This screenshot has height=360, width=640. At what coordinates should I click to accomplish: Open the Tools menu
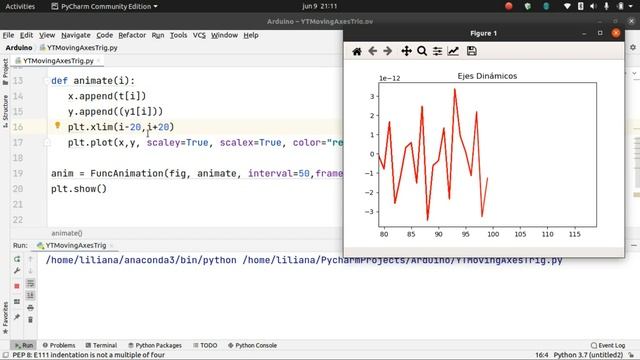pyautogui.click(x=178, y=35)
